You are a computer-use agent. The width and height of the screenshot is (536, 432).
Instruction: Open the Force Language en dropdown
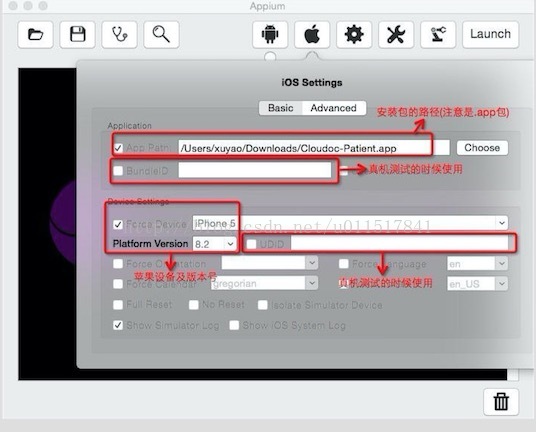[478, 264]
